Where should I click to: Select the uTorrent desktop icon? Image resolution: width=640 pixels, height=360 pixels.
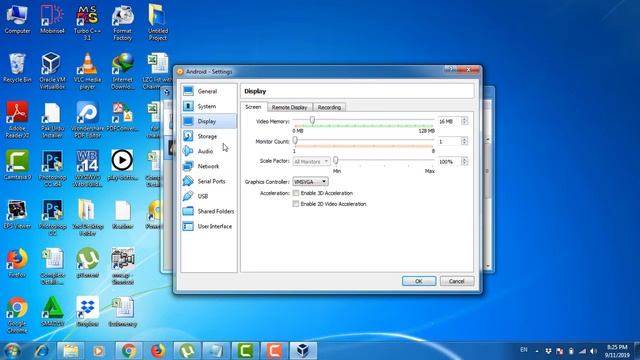pos(87,263)
